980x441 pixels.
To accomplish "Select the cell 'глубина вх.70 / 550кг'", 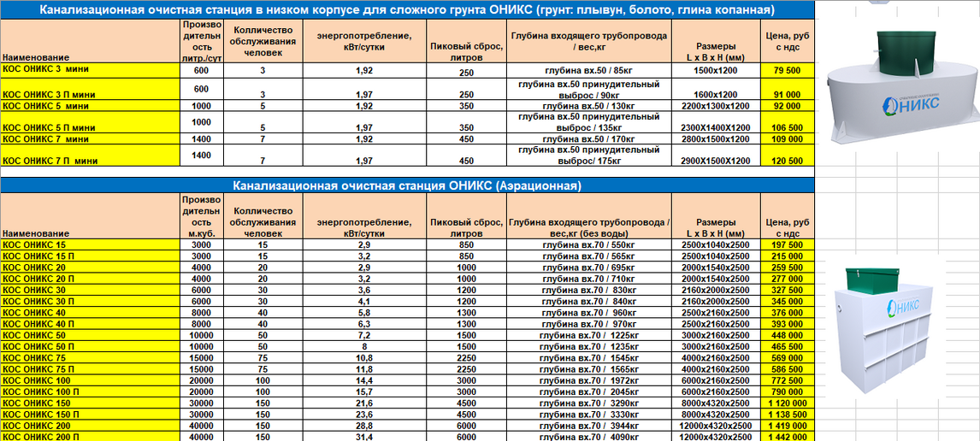I will click(x=589, y=245).
